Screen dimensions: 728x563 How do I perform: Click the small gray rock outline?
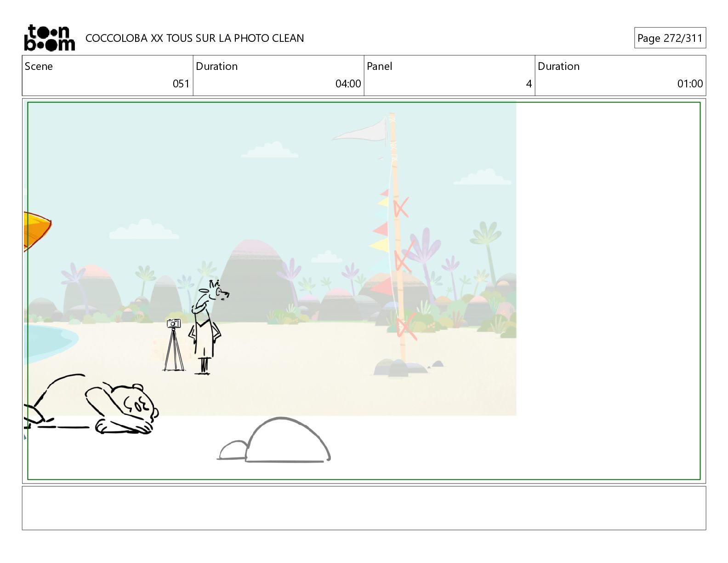pos(233,450)
